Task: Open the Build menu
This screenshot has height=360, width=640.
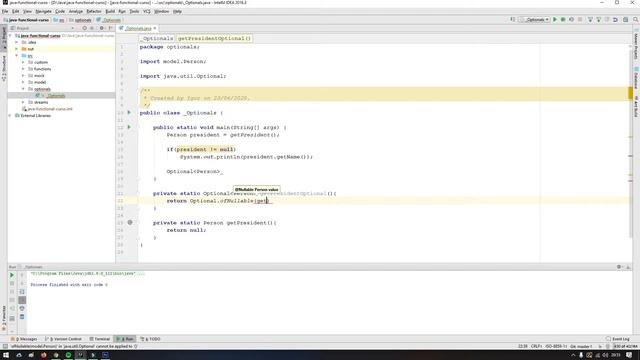Action: [110, 11]
